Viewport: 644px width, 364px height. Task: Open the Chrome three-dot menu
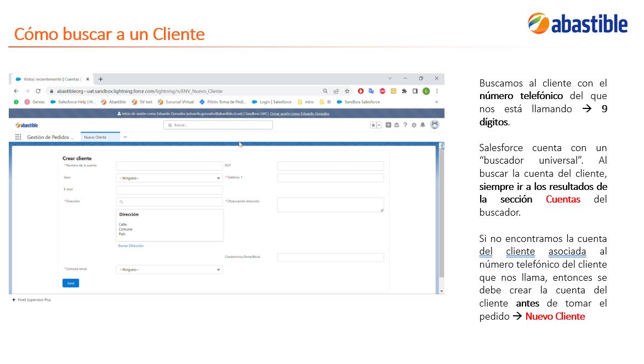pyautogui.click(x=437, y=91)
